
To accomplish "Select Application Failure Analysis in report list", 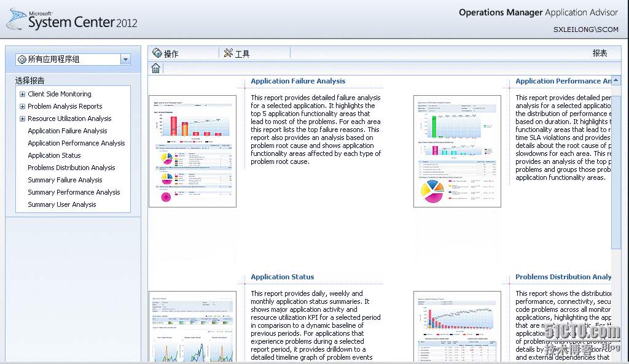I will coord(68,131).
